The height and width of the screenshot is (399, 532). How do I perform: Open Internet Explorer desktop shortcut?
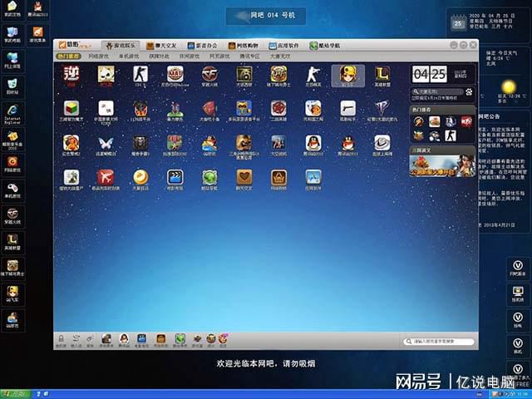tap(12, 121)
